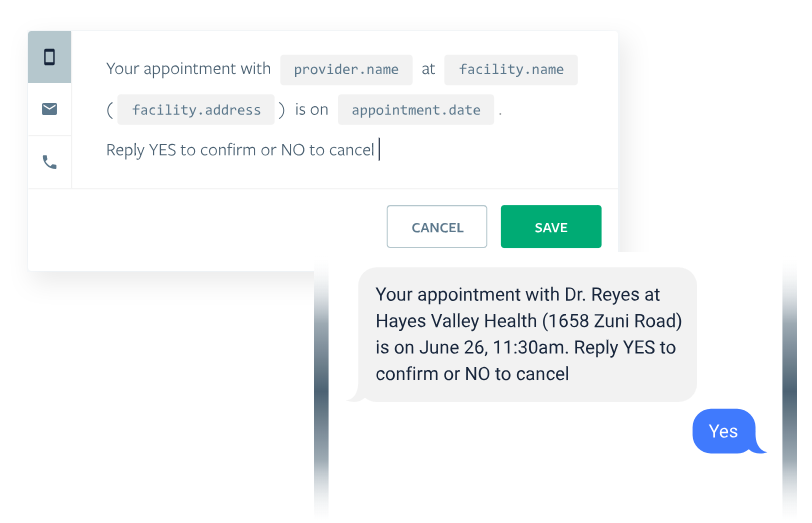This screenshot has width=812, height=523.
Task: Click the word 'at' between tokens
Action: click(428, 69)
